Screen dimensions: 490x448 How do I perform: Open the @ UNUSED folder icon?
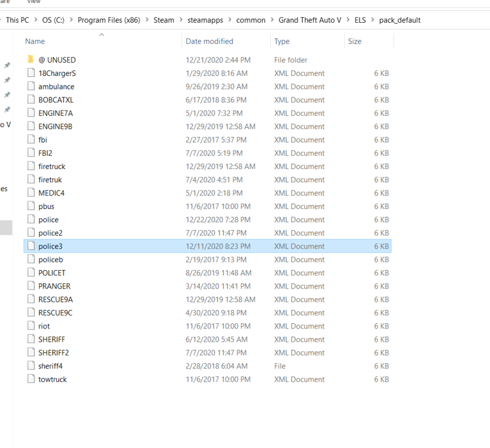click(30, 59)
